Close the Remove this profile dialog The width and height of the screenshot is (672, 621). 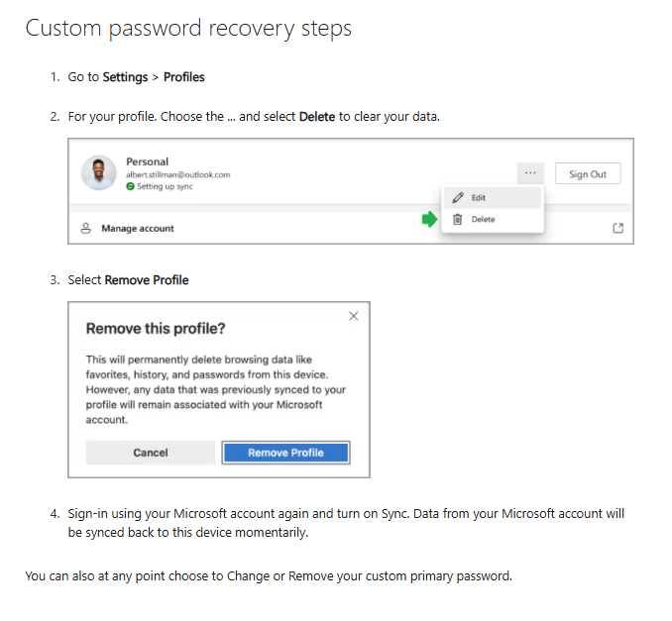(354, 316)
